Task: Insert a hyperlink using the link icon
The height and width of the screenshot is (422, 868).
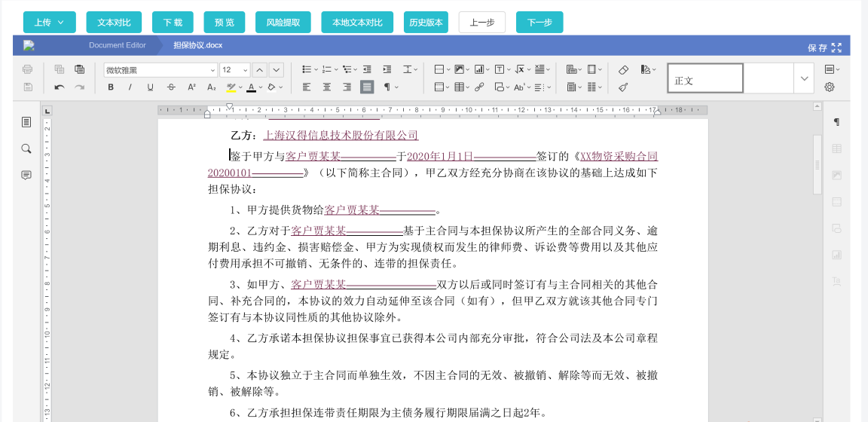Action: [x=478, y=87]
